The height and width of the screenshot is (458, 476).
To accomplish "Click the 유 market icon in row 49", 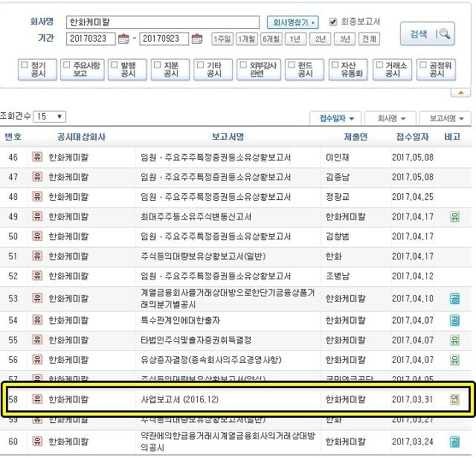I will pyautogui.click(x=37, y=216).
